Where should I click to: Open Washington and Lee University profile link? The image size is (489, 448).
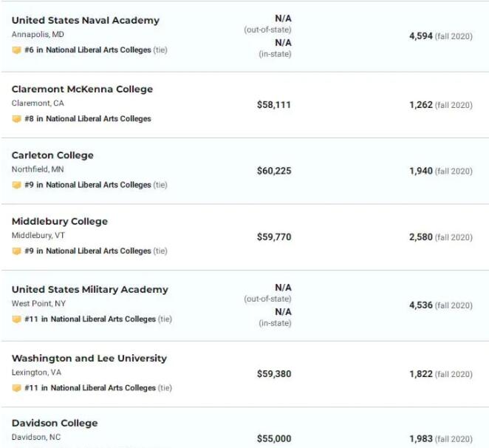pos(89,358)
